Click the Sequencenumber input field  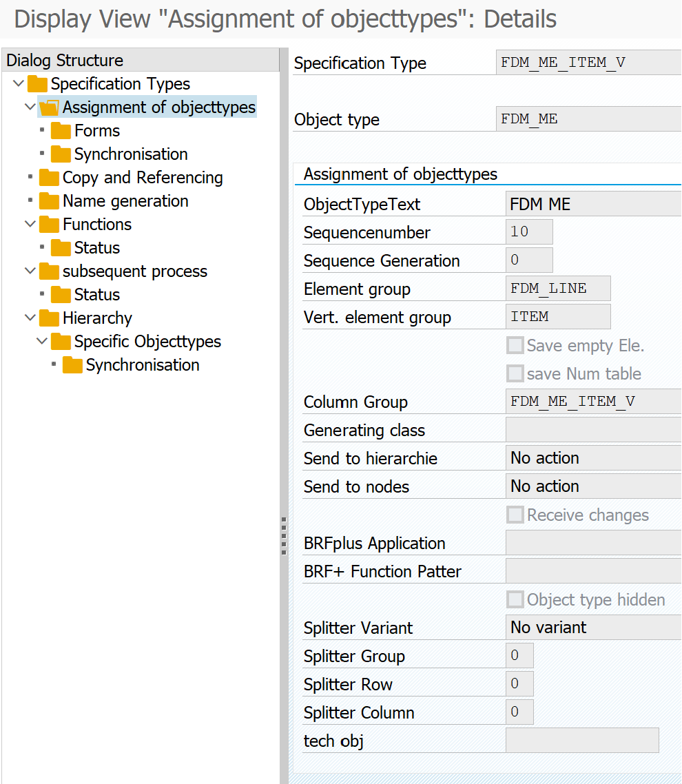528,232
